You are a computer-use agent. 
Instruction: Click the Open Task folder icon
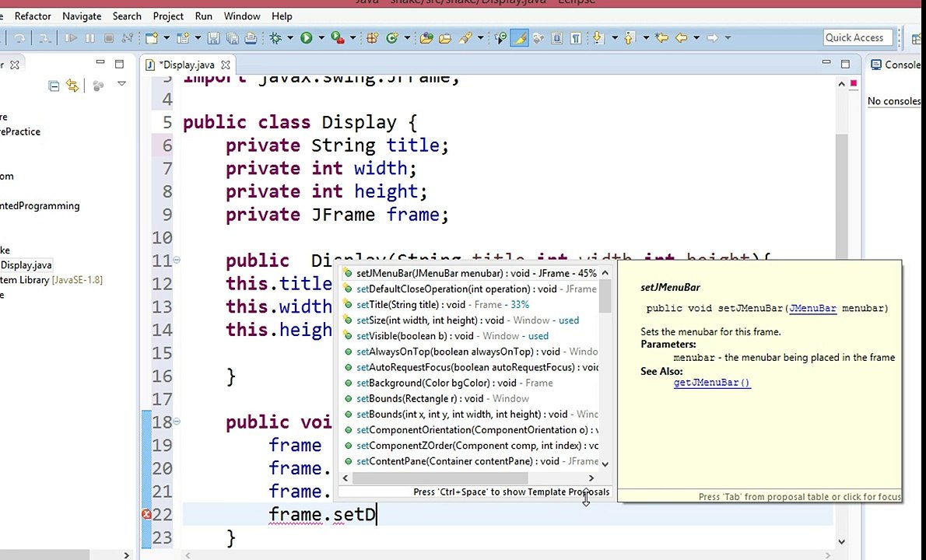(x=444, y=38)
